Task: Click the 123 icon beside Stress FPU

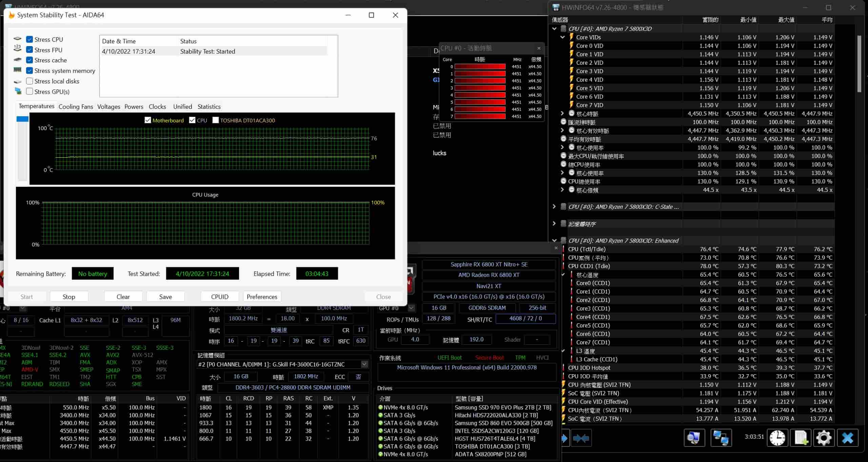Action: (x=18, y=48)
